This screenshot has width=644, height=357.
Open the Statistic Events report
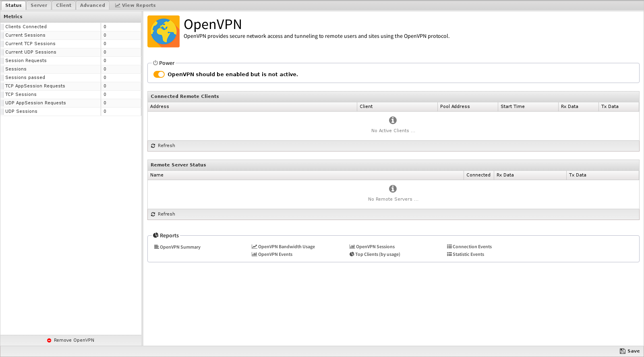click(x=468, y=254)
